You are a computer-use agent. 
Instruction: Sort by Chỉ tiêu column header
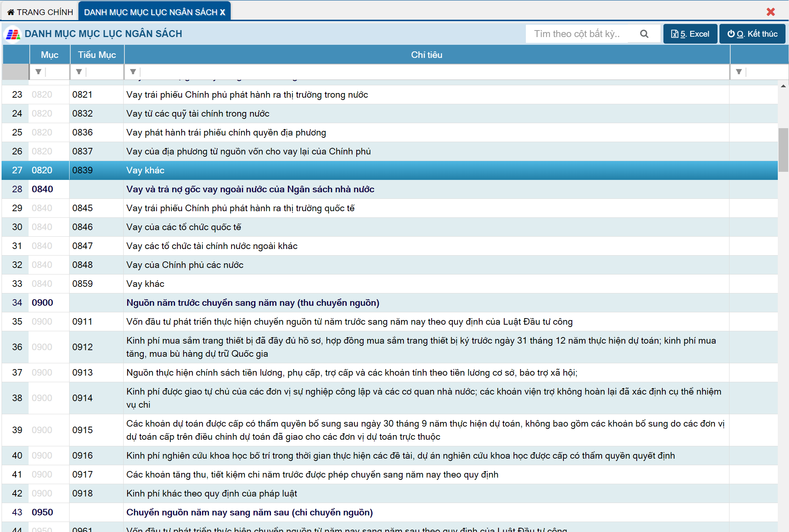coord(427,55)
